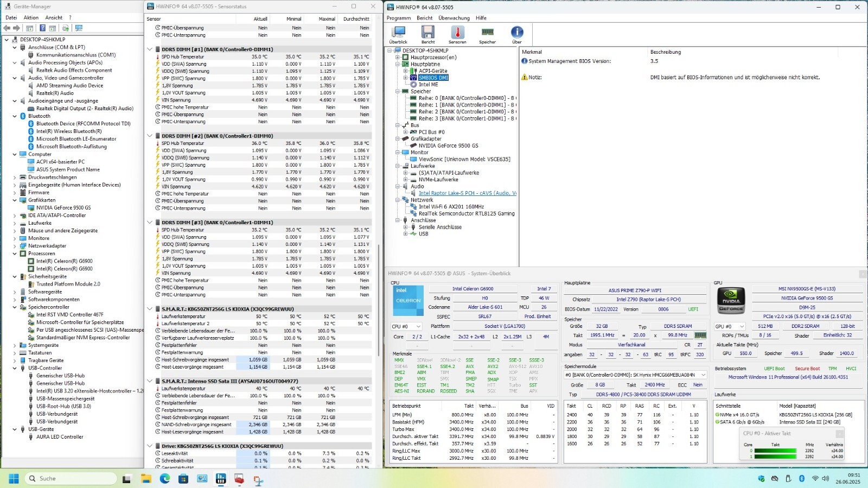Open the Programm menu in HWiNFO
Screen dimensions: 868x488
[x=399, y=18]
